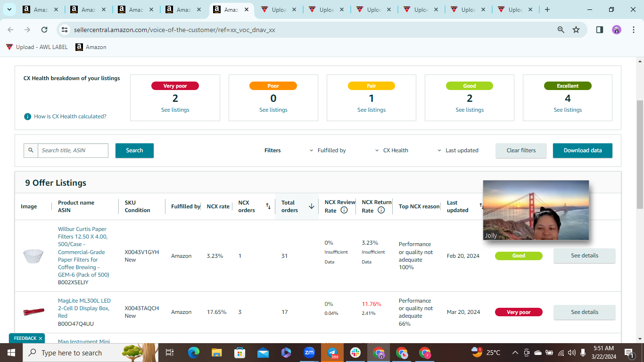Open the Chrome side panel
Screen dimensions: 644x362
600,30
